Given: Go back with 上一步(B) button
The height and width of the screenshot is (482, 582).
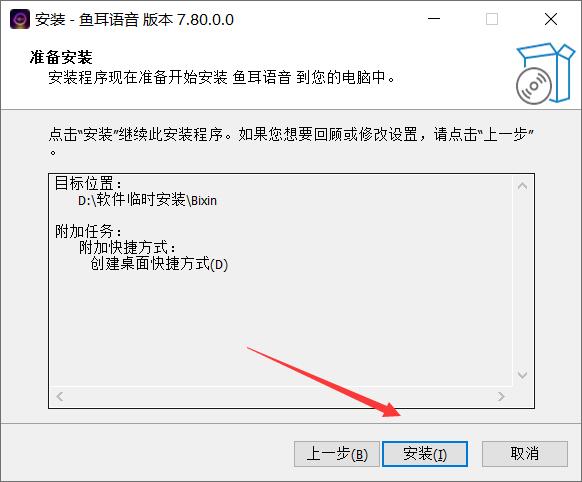Looking at the screenshot, I should [x=337, y=454].
